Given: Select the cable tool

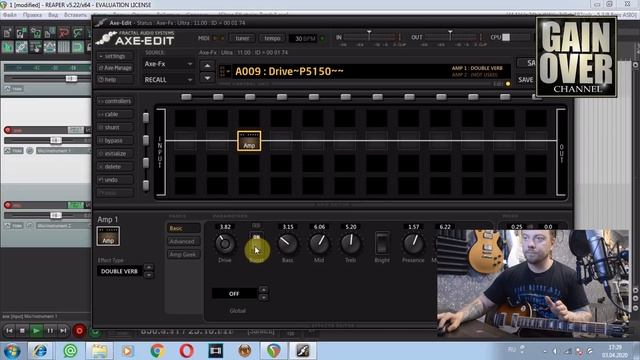Looking at the screenshot, I should coord(115,114).
